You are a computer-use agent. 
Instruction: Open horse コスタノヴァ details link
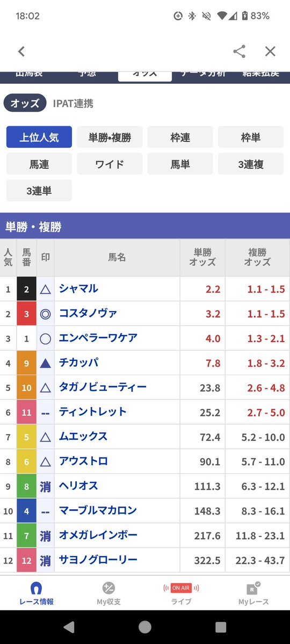88,313
